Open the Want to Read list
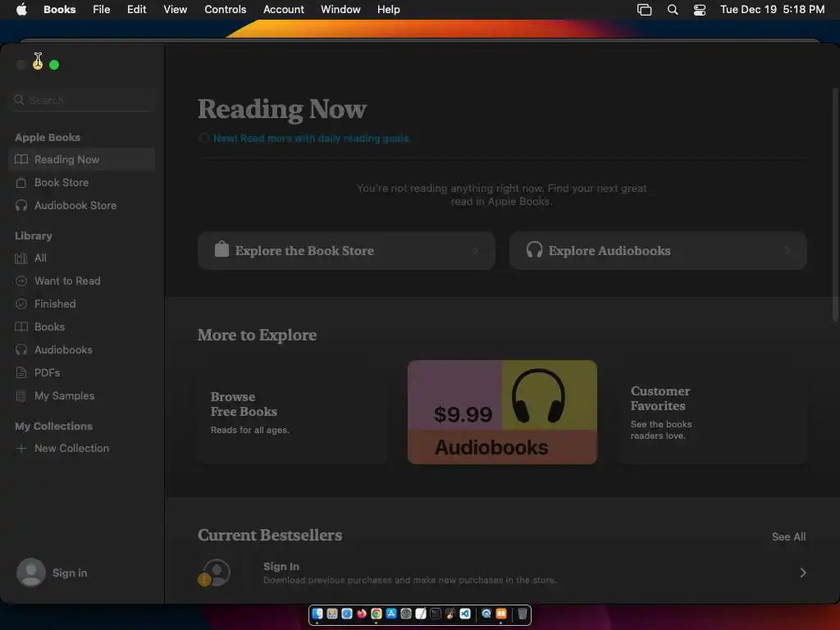840x630 pixels. click(81, 281)
